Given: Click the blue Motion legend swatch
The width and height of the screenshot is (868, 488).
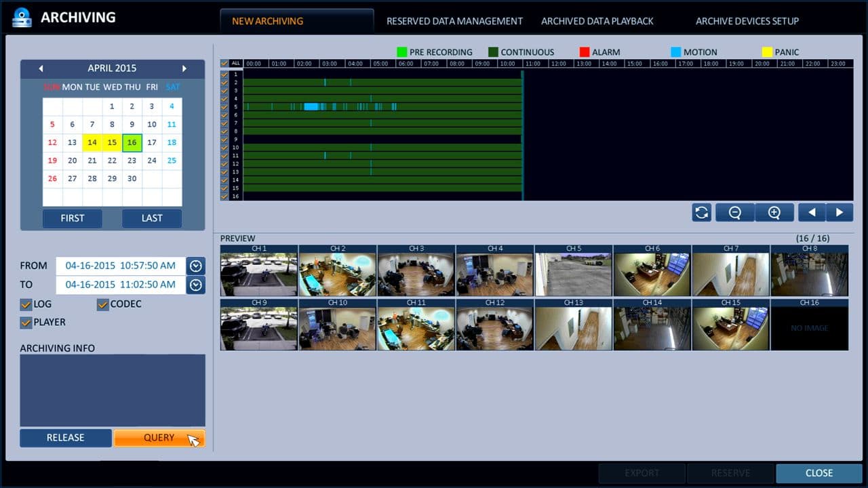Looking at the screenshot, I should 675,52.
